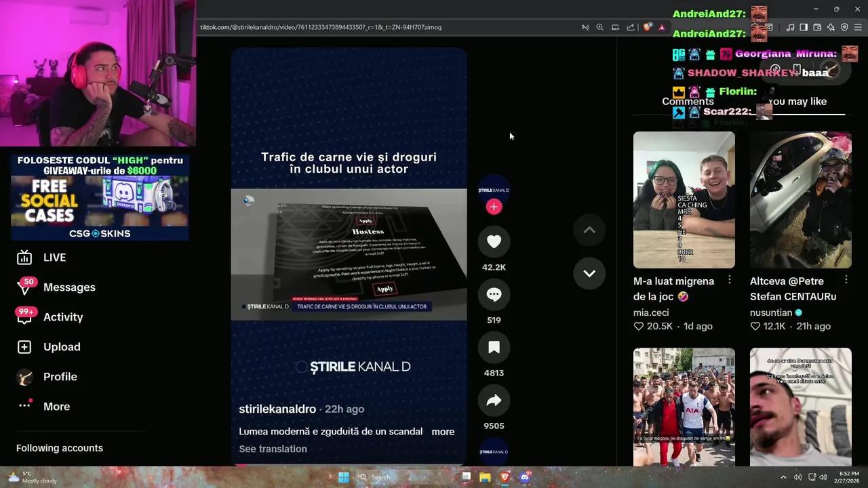
Task: Switch to the 'You may like' tab
Action: pos(797,102)
